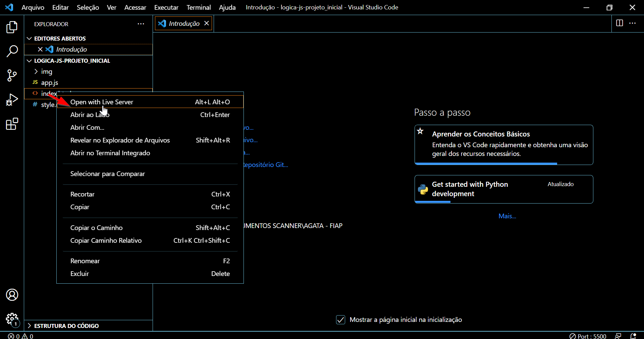Split the editor to the right
The image size is (644, 339).
click(x=620, y=23)
